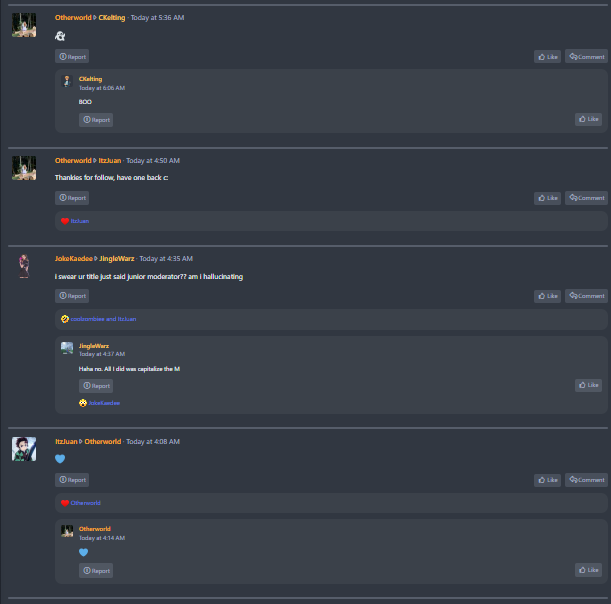Screen dimensions: 611x604
Task: Open CKelting profile name in first post header
Action: coord(112,18)
